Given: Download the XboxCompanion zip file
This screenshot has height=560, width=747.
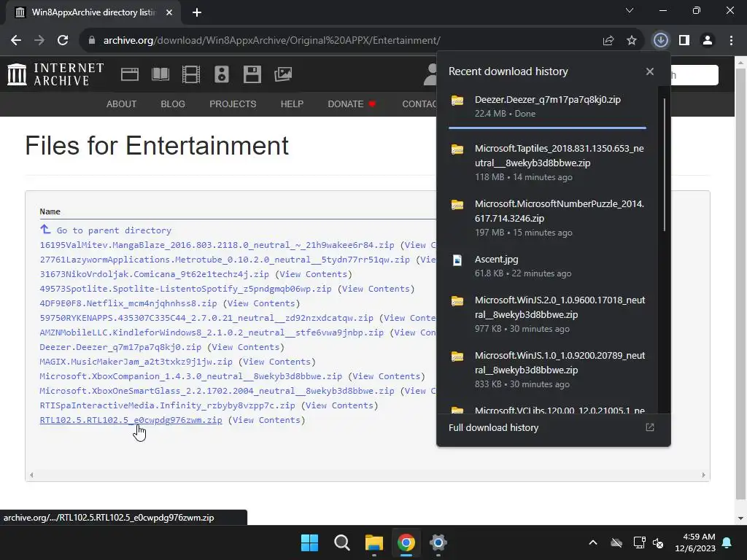Looking at the screenshot, I should (191, 376).
